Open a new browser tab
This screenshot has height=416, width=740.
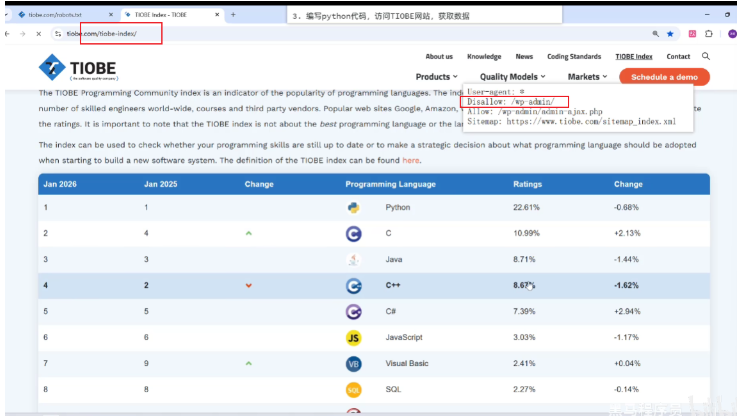pyautogui.click(x=233, y=15)
